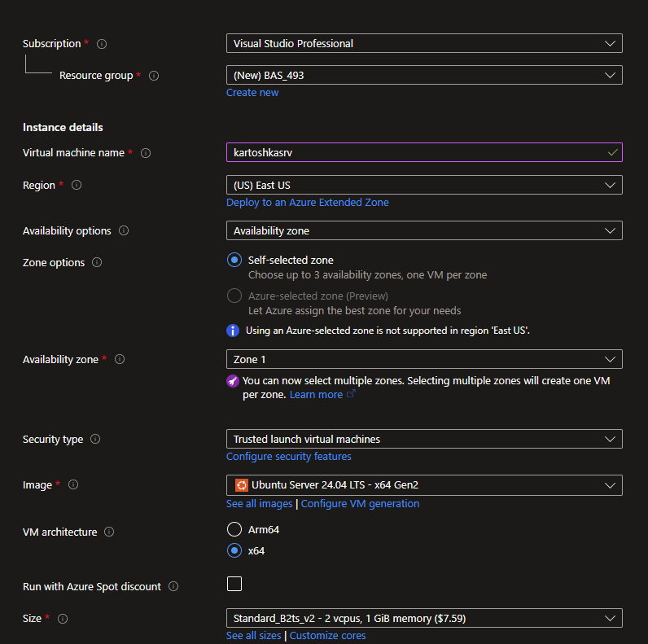Click the blue information icon about Azure-selected zone

[233, 331]
